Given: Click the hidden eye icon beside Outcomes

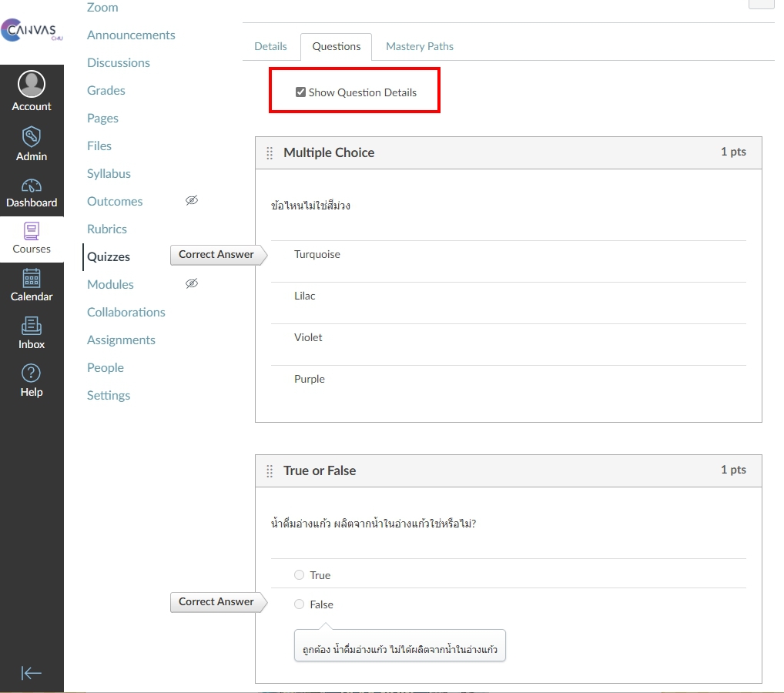Looking at the screenshot, I should (x=192, y=201).
